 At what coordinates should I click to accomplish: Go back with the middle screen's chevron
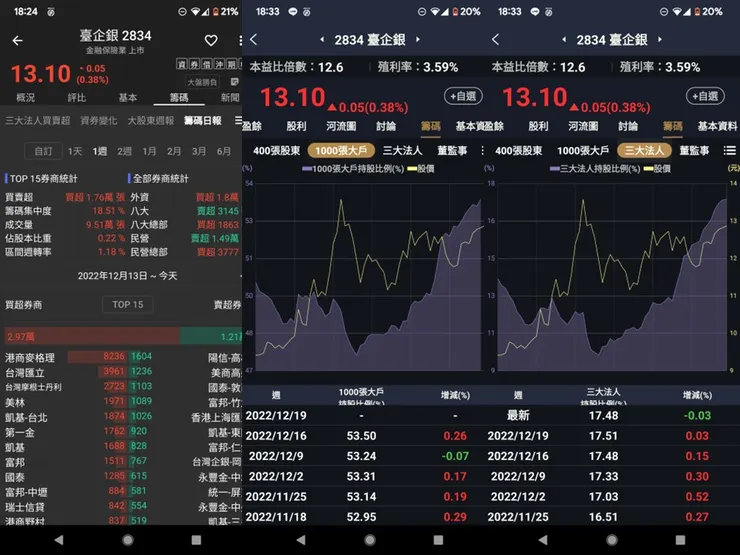click(253, 40)
